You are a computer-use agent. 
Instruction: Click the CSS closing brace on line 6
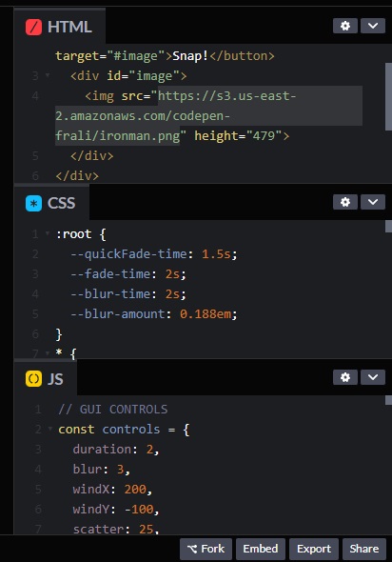(x=59, y=334)
